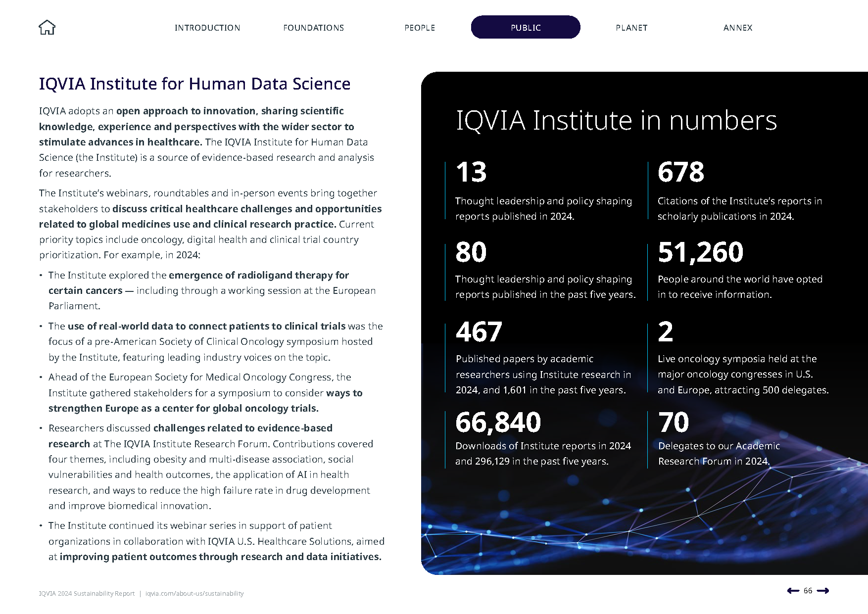Select the highlighted Public tab
This screenshot has width=868, height=614.
coord(526,27)
